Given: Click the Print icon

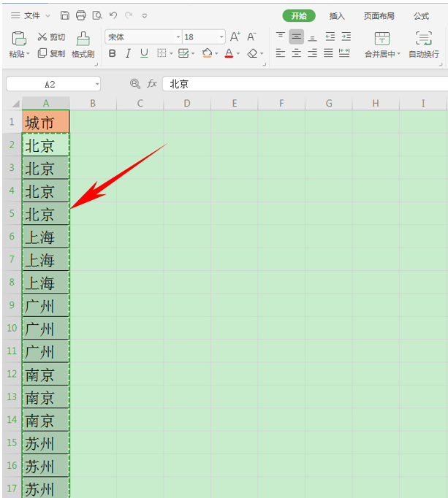Looking at the screenshot, I should pyautogui.click(x=81, y=15).
